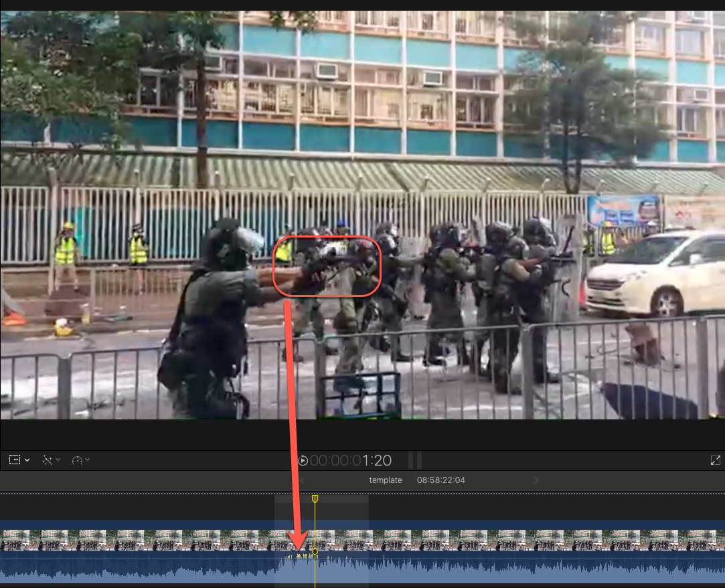Image resolution: width=725 pixels, height=588 pixels.
Task: Toggle the audio meters next to timecode
Action: pos(415,460)
